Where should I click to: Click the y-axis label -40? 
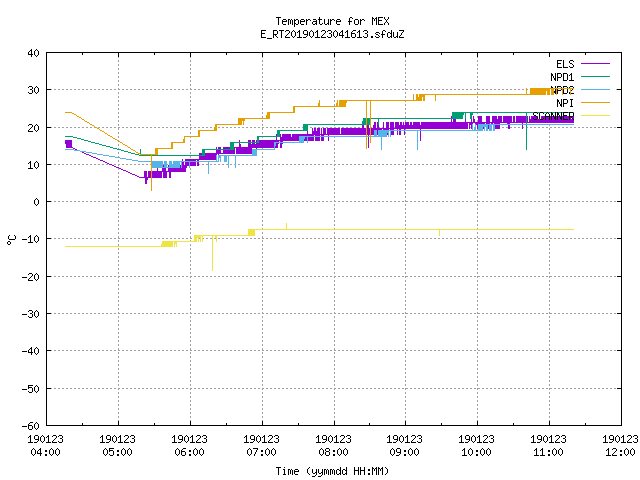pyautogui.click(x=31, y=351)
